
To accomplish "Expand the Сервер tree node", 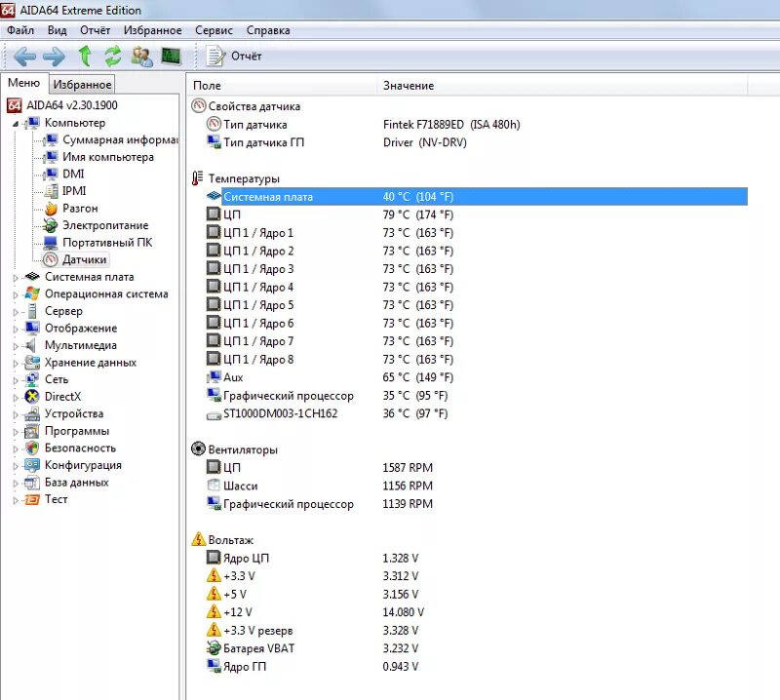I will click(x=16, y=312).
